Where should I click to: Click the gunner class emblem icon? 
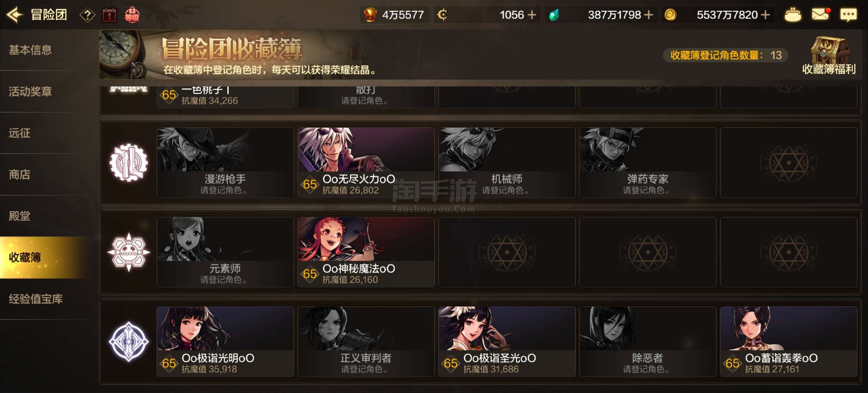(x=129, y=162)
